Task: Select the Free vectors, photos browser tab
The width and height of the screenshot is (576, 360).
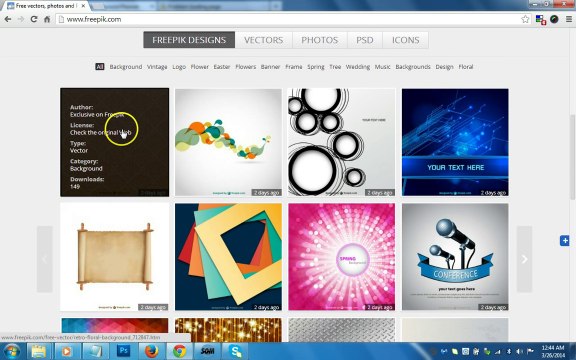Action: point(46,6)
